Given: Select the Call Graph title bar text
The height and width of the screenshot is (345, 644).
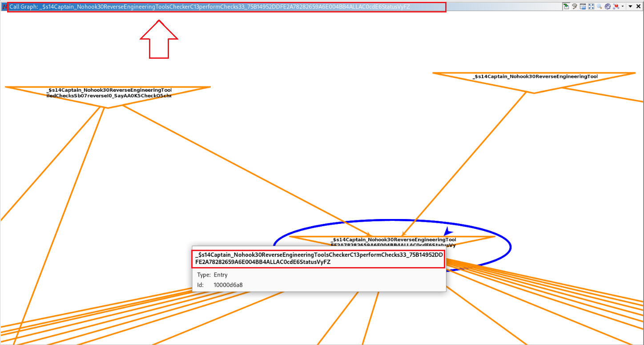Looking at the screenshot, I should [209, 7].
